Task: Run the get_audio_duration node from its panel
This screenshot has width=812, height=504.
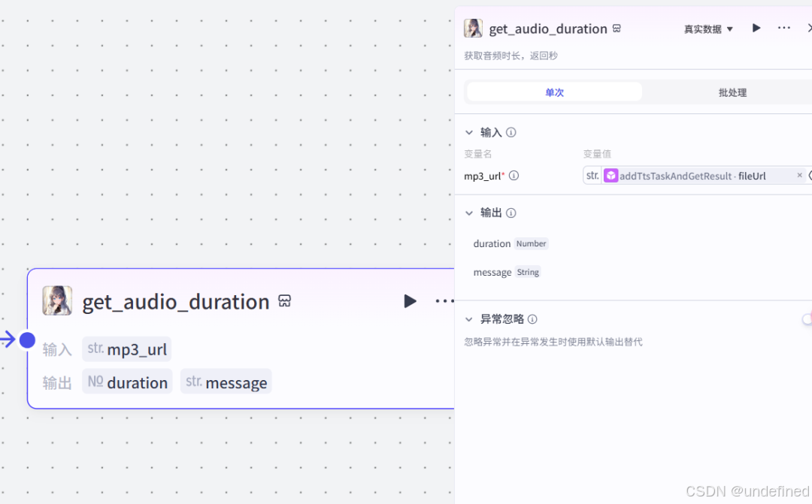Action: [756, 28]
